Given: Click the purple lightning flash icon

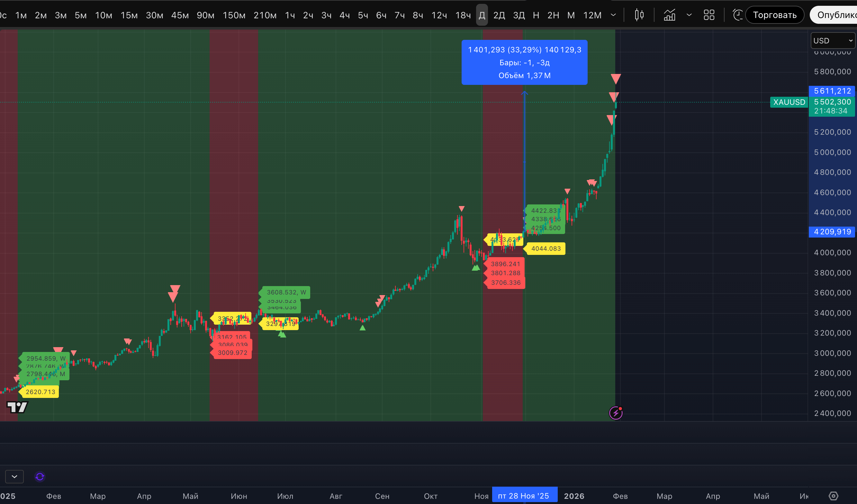Looking at the screenshot, I should pos(616,413).
